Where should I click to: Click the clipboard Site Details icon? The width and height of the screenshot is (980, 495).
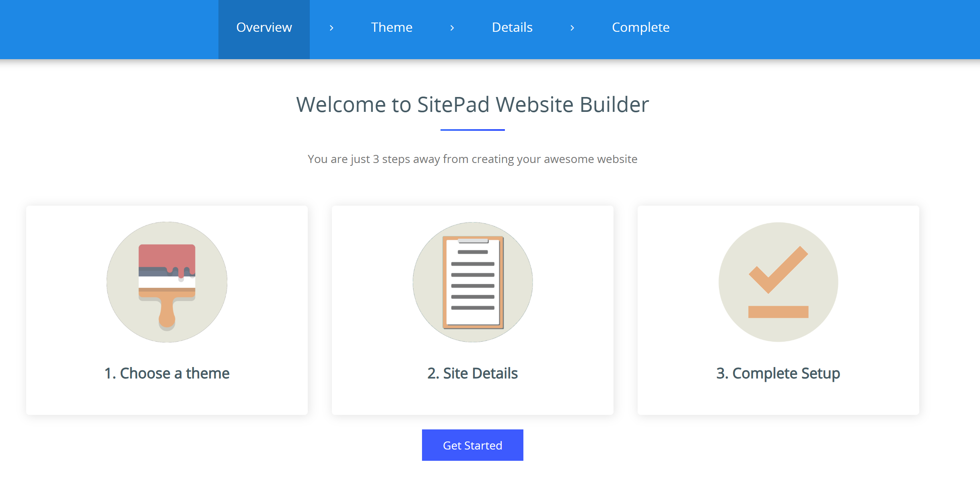[473, 282]
